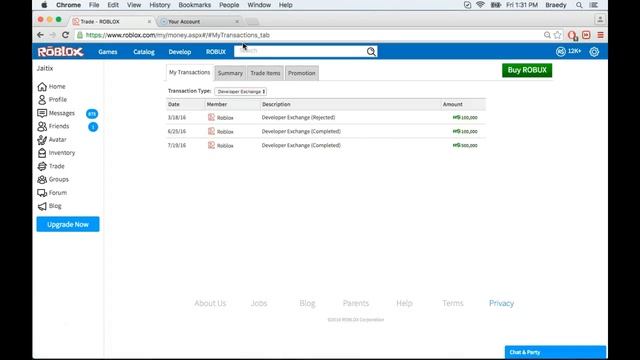This screenshot has width=640, height=360.
Task: Open the Avatar sidebar icon
Action: pos(42,140)
